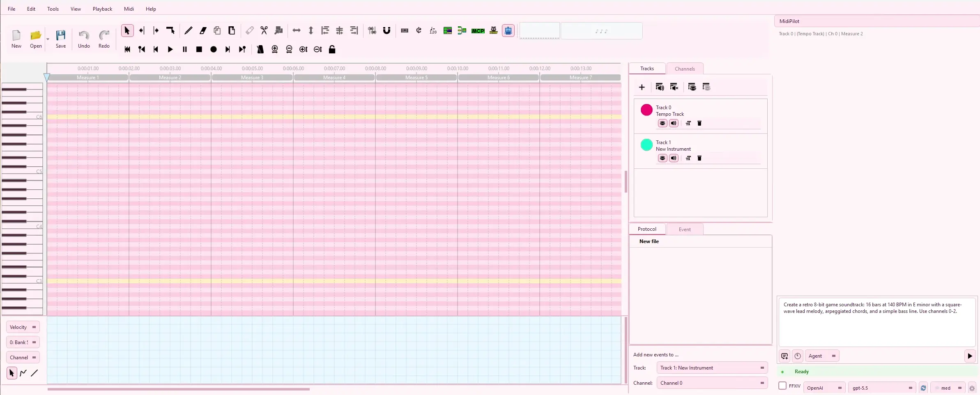The image size is (980, 395).
Task: Jump back to the beginning
Action: (x=127, y=49)
